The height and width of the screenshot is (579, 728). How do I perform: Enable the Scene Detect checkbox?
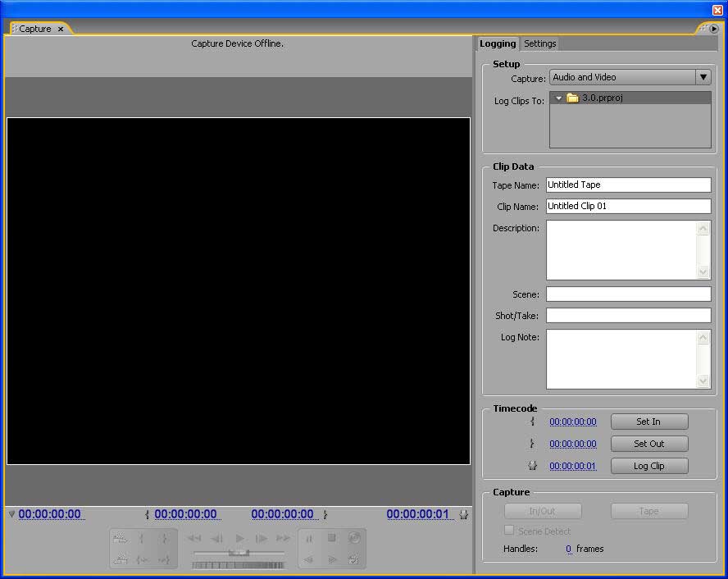pyautogui.click(x=509, y=531)
